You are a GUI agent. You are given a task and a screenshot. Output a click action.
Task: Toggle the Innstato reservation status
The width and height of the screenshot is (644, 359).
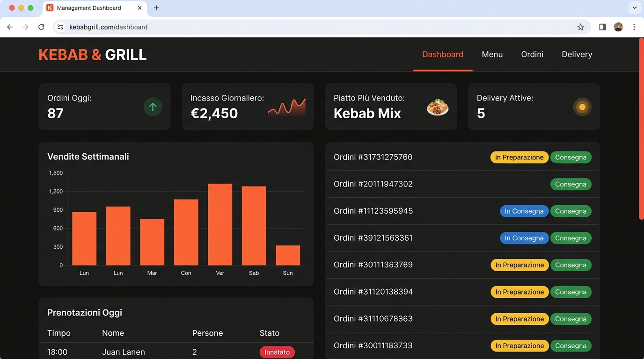[x=277, y=352]
